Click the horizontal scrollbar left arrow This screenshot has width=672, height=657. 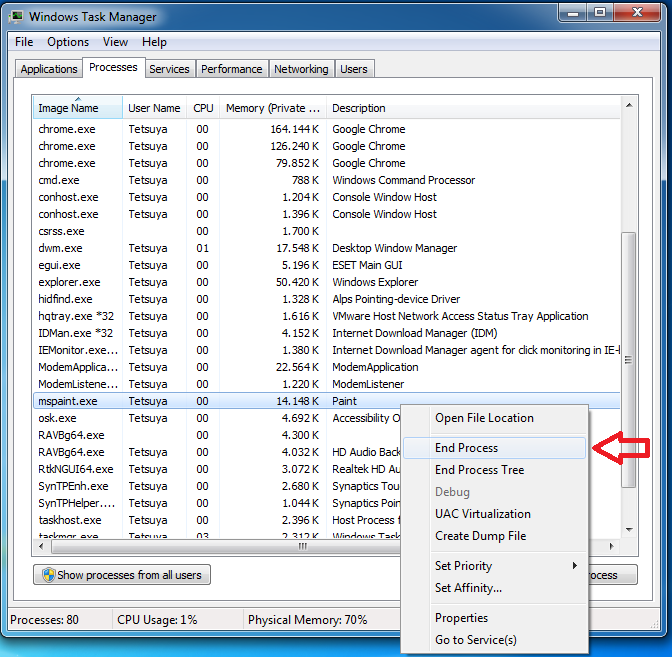click(x=41, y=546)
